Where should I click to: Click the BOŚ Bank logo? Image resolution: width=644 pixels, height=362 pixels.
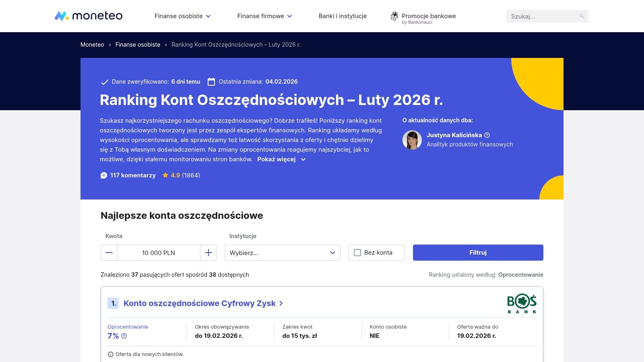tap(522, 303)
